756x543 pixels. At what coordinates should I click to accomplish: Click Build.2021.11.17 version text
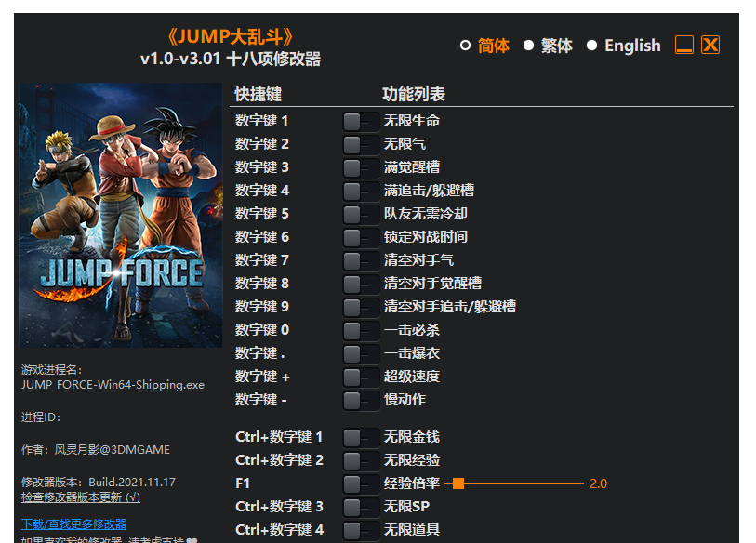tap(132, 483)
